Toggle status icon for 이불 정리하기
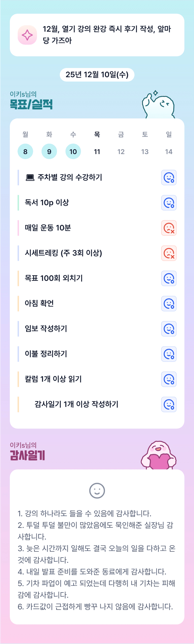194x644 pixels. pyautogui.click(x=169, y=354)
